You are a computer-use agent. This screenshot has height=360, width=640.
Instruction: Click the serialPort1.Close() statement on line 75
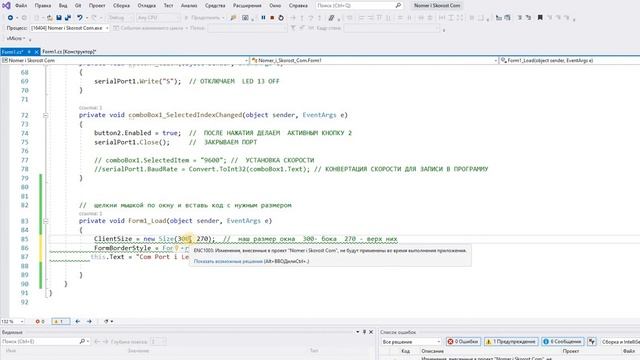pyautogui.click(x=132, y=142)
